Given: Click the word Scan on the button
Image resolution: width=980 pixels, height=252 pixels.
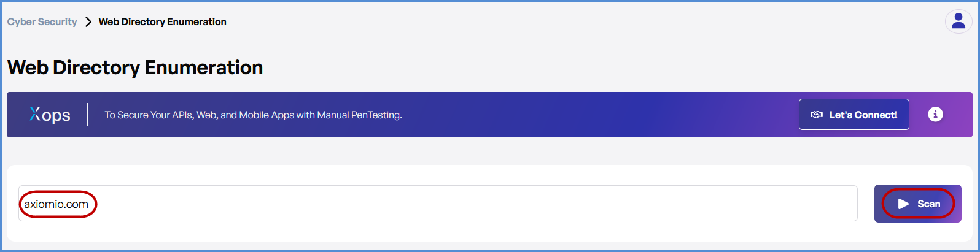Looking at the screenshot, I should pyautogui.click(x=928, y=204).
